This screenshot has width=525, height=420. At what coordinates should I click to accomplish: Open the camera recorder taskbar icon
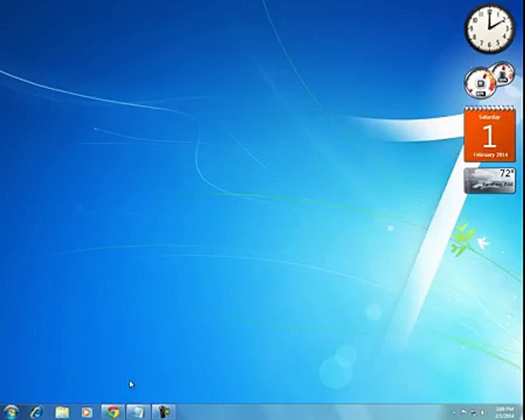(x=163, y=412)
